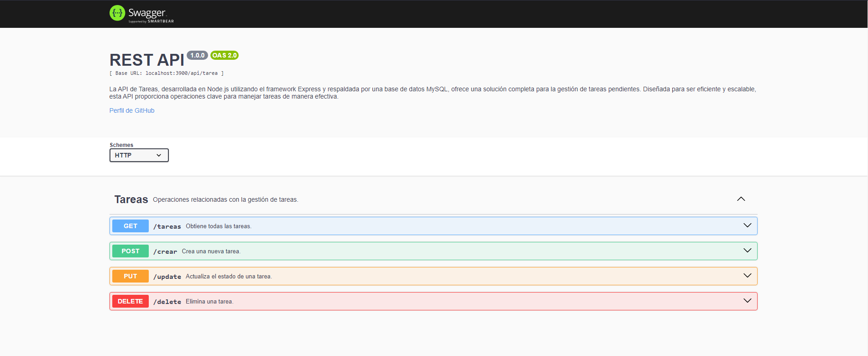Image resolution: width=868 pixels, height=356 pixels.
Task: Open the Perfil de GitHub link
Action: [132, 110]
